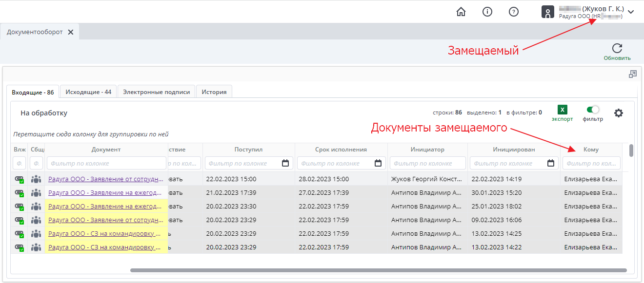Switch to Исходящие - 44 tab
Screen dimensions: 644x283
pos(88,92)
